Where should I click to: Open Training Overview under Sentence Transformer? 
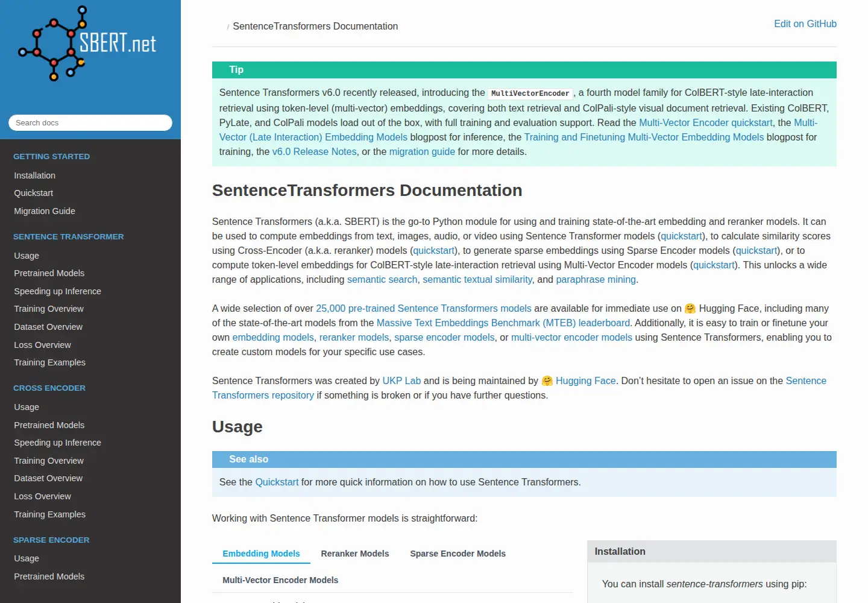(49, 309)
